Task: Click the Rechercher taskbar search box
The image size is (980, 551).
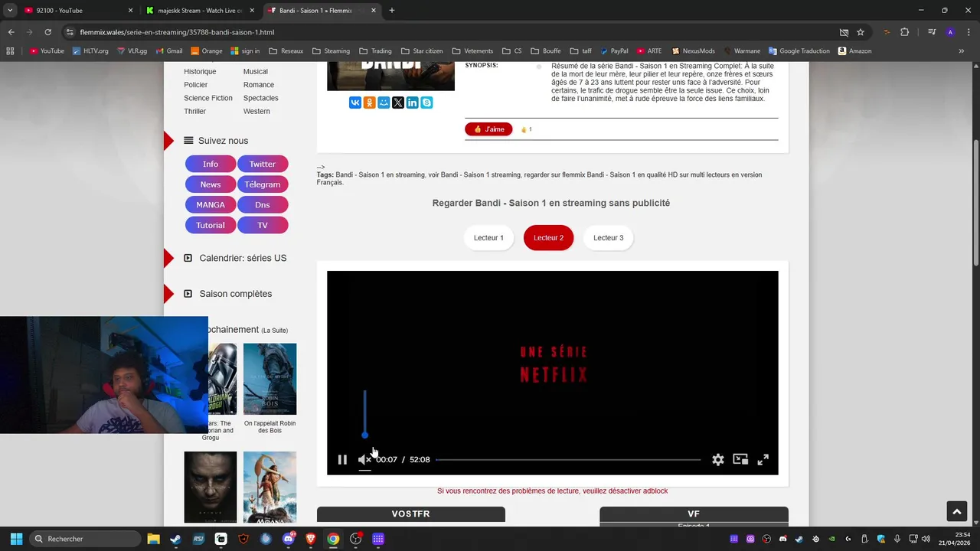Action: (x=86, y=539)
